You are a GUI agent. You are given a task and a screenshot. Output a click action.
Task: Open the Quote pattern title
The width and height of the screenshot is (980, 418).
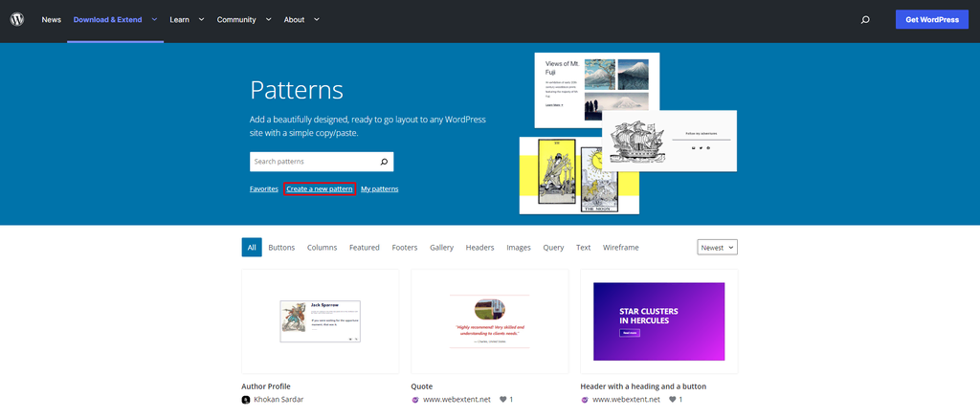pos(422,386)
